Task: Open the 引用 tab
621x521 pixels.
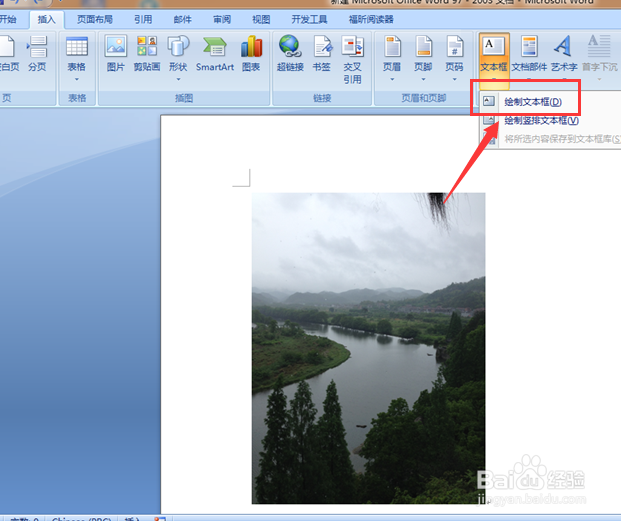Action: point(143,19)
